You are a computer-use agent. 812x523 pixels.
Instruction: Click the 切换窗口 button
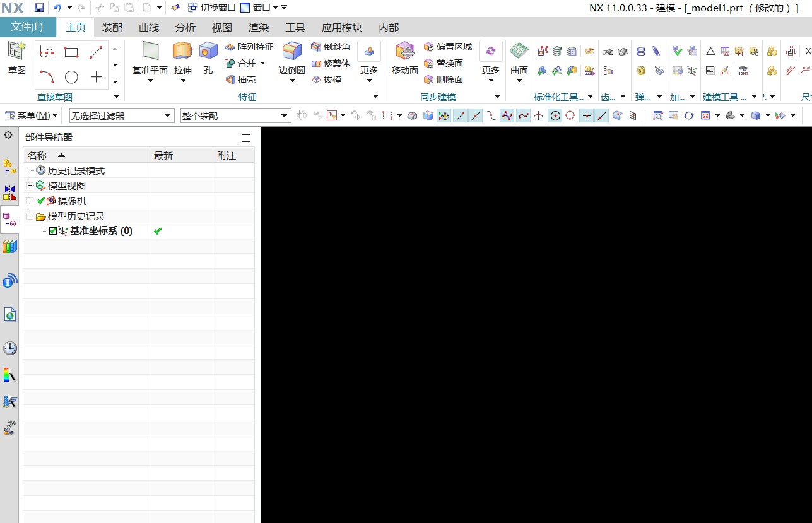[x=211, y=8]
